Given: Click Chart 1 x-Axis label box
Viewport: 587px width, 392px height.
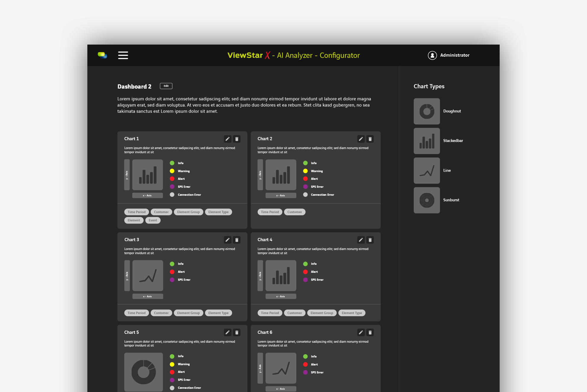Looking at the screenshot, I should (148, 195).
